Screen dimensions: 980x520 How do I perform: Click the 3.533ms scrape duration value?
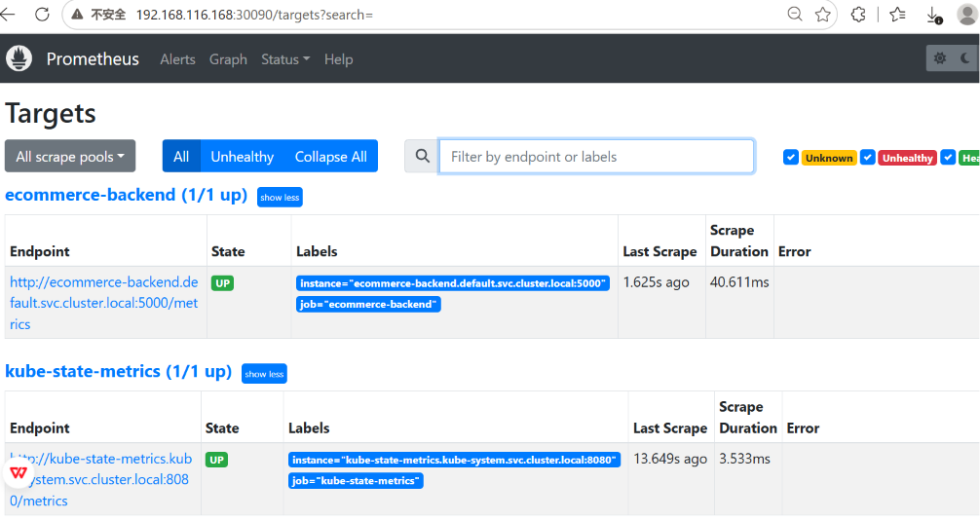tap(744, 459)
